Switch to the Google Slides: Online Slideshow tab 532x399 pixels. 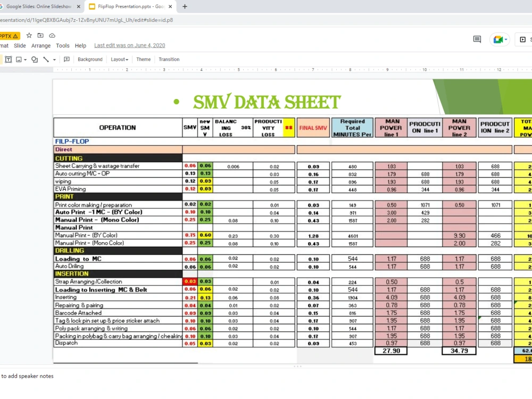[38, 6]
